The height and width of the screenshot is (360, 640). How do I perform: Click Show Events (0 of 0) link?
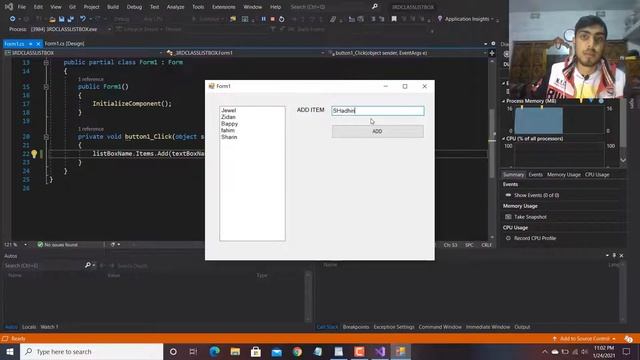(536, 195)
